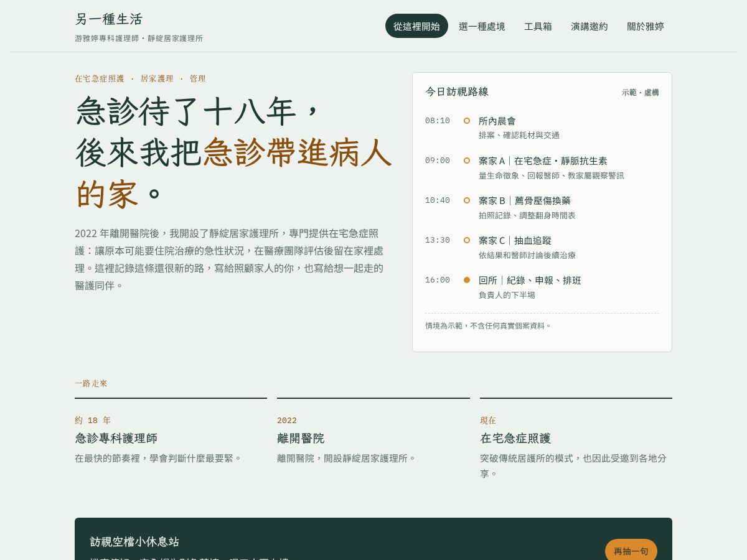Click the 示範・虛構 label
747x560 pixels.
[x=640, y=92]
